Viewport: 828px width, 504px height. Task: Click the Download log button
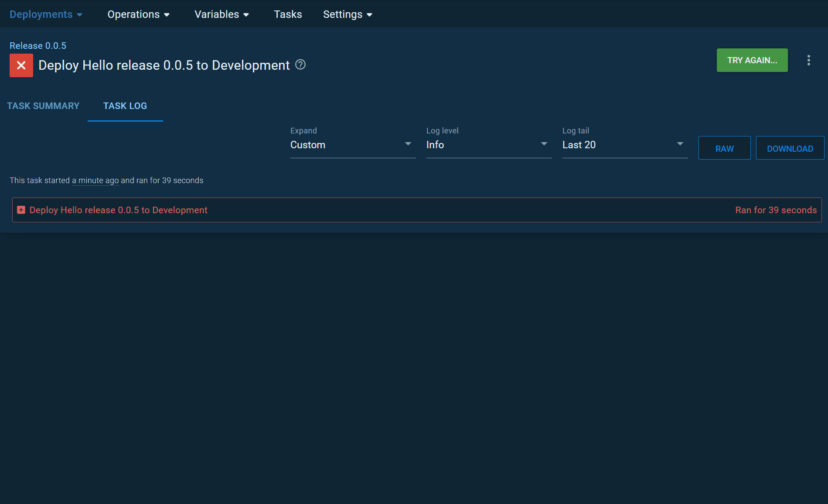pos(790,148)
